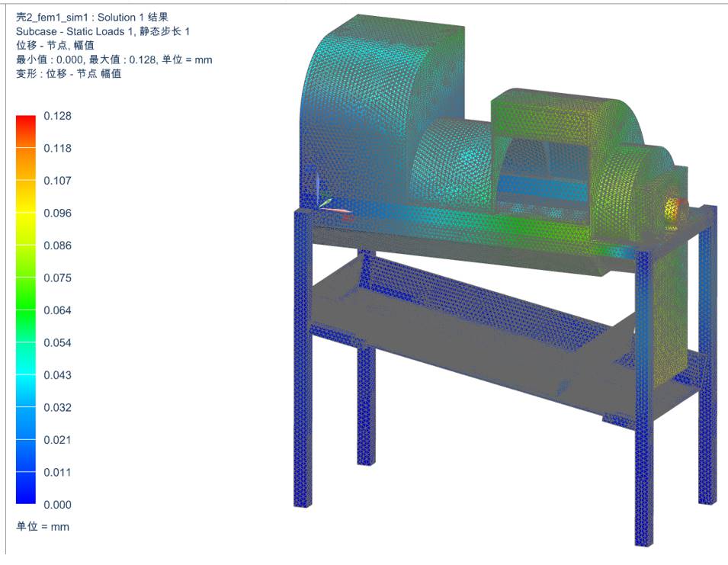
Task: Select the '壳2_fem1_sim1 : Solution 1 结果' title text
Action: (x=92, y=18)
